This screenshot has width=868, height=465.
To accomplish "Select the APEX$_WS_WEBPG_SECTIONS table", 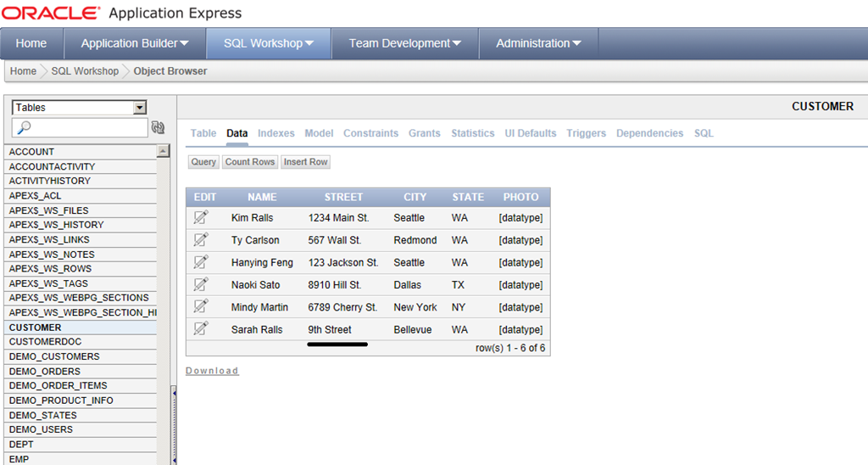I will coord(81,298).
